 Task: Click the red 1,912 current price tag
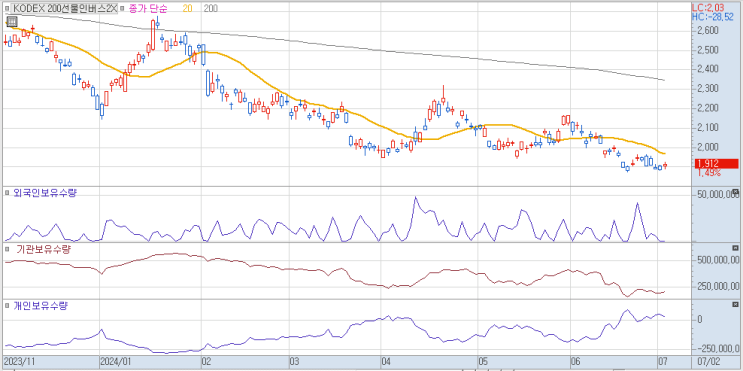tap(716, 163)
